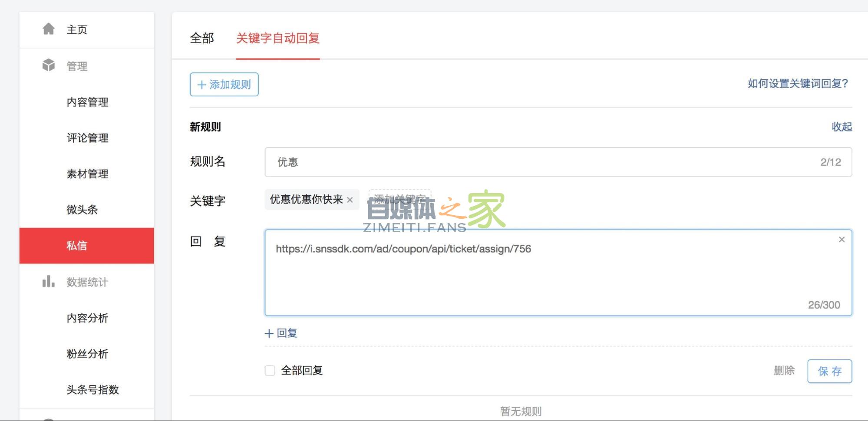This screenshot has width=868, height=421.
Task: Switch to the 全部 tab
Action: click(202, 38)
